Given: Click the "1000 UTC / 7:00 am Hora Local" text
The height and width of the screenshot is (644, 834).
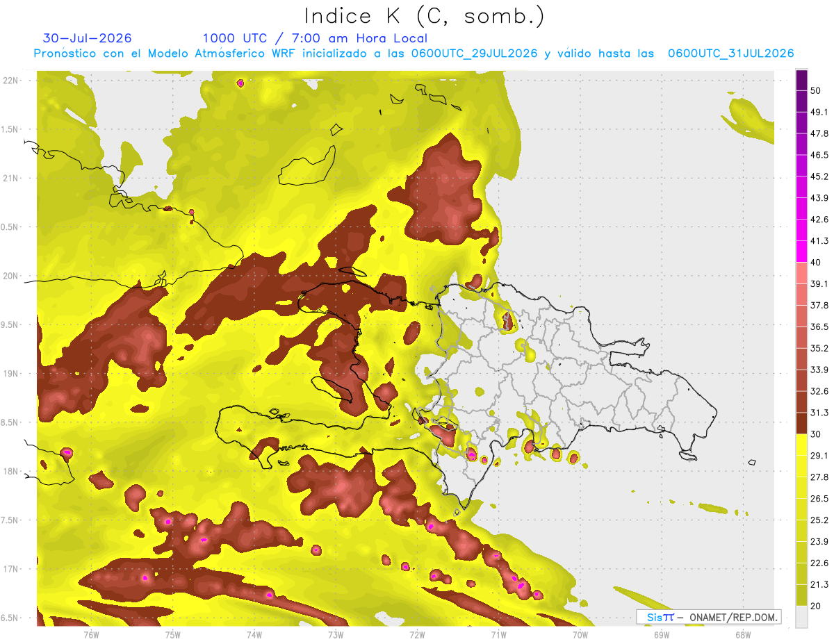Looking at the screenshot, I should pos(315,38).
